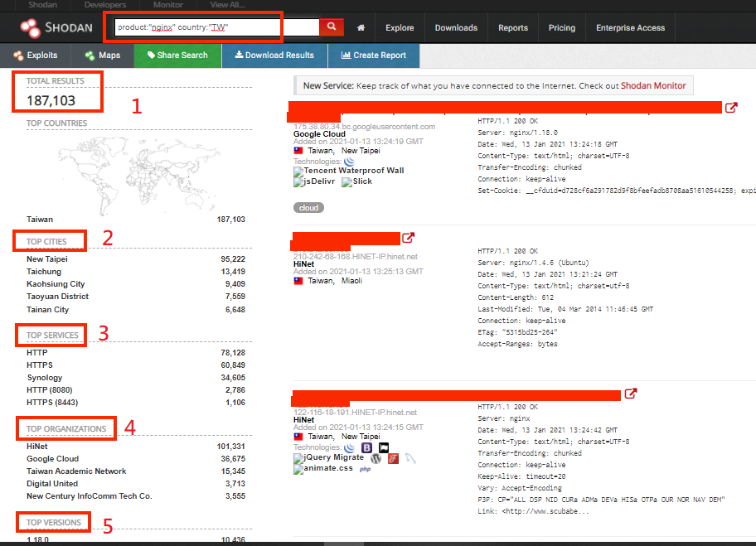Screen dimensions: 756x546
Task: Open HiNet link in the Miaoli result
Action: point(303,264)
